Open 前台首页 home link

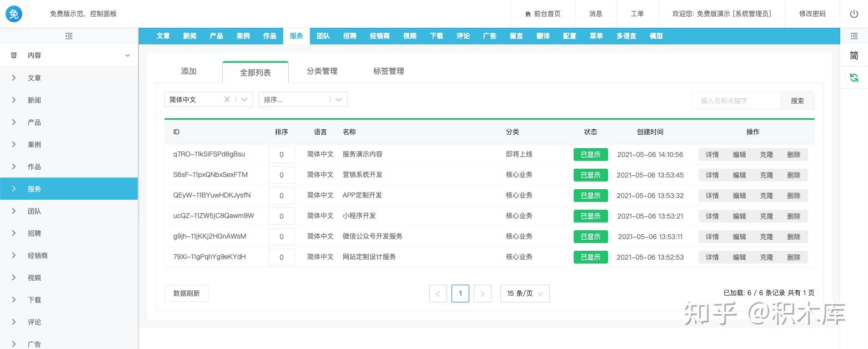[x=543, y=14]
